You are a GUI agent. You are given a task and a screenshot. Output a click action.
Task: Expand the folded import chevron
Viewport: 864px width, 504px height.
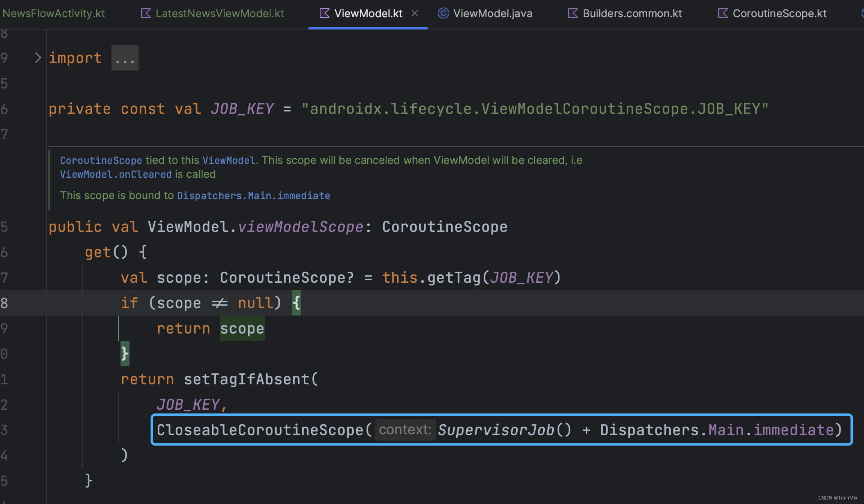click(38, 58)
